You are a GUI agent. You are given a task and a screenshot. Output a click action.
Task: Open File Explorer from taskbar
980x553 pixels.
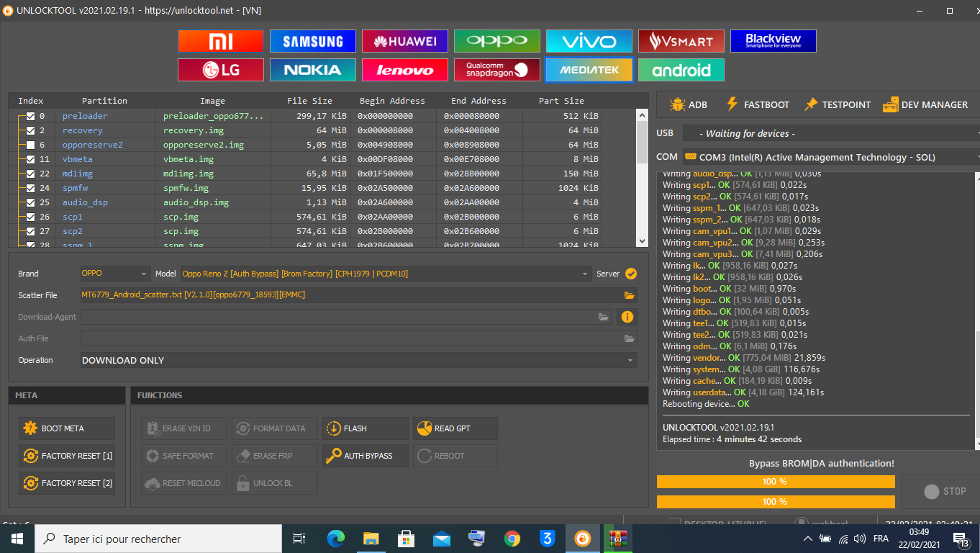point(371,538)
